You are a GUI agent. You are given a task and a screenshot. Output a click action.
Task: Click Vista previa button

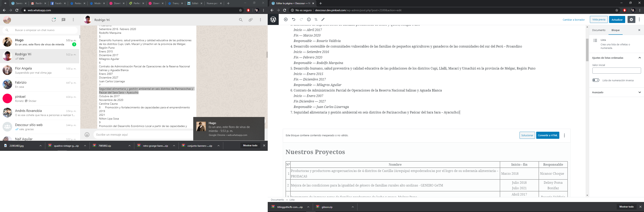pyautogui.click(x=599, y=19)
